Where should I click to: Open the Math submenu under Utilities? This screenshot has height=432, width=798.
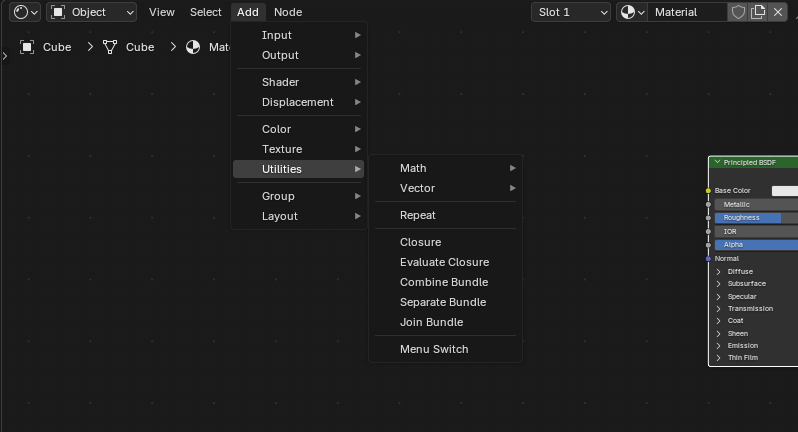coord(445,168)
